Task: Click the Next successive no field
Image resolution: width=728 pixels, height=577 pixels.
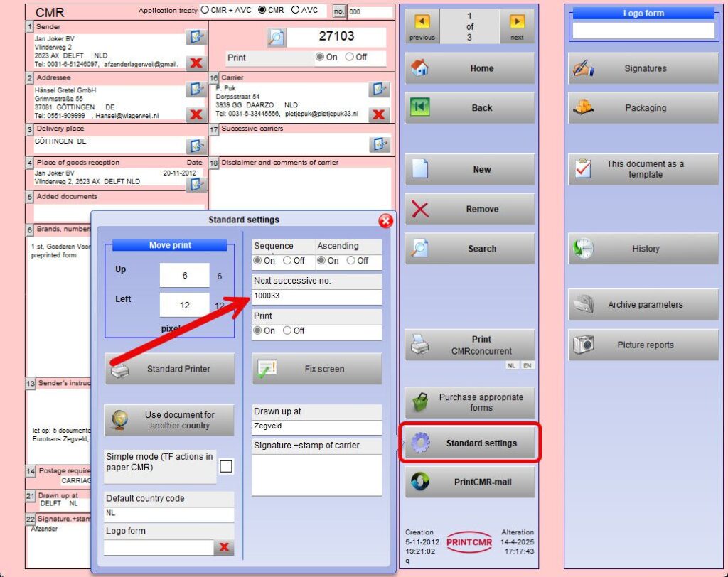Action: point(316,296)
